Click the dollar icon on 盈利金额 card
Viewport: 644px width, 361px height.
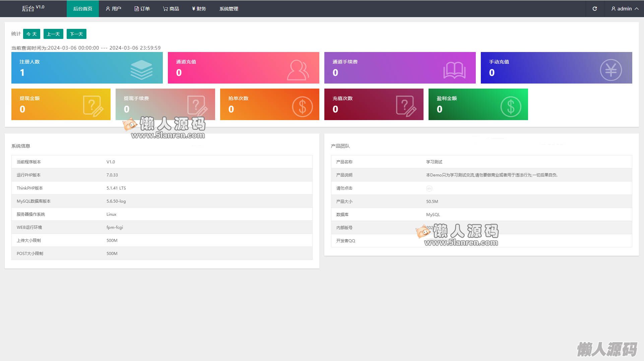(x=510, y=107)
